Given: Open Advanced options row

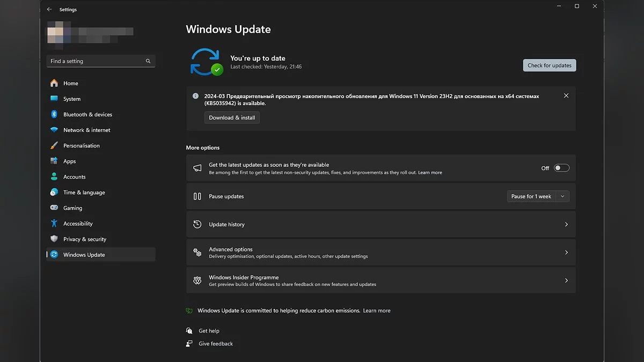Looking at the screenshot, I should 380,253.
